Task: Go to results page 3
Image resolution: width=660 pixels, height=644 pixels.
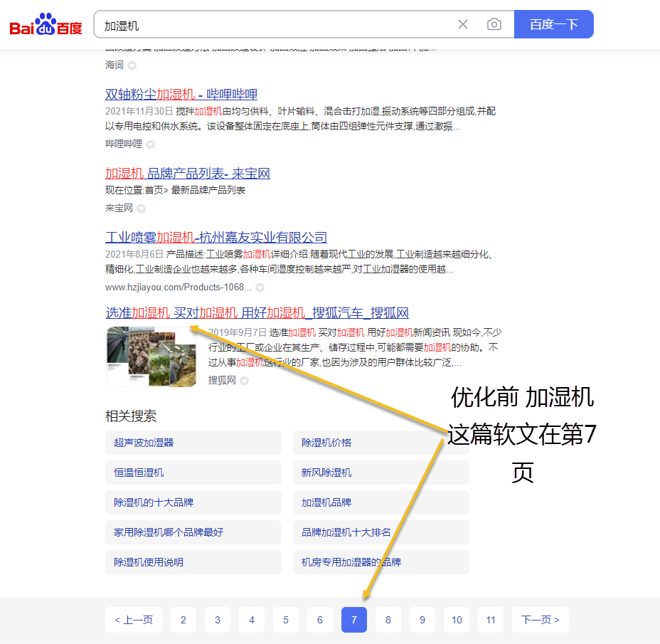Action: [x=217, y=620]
